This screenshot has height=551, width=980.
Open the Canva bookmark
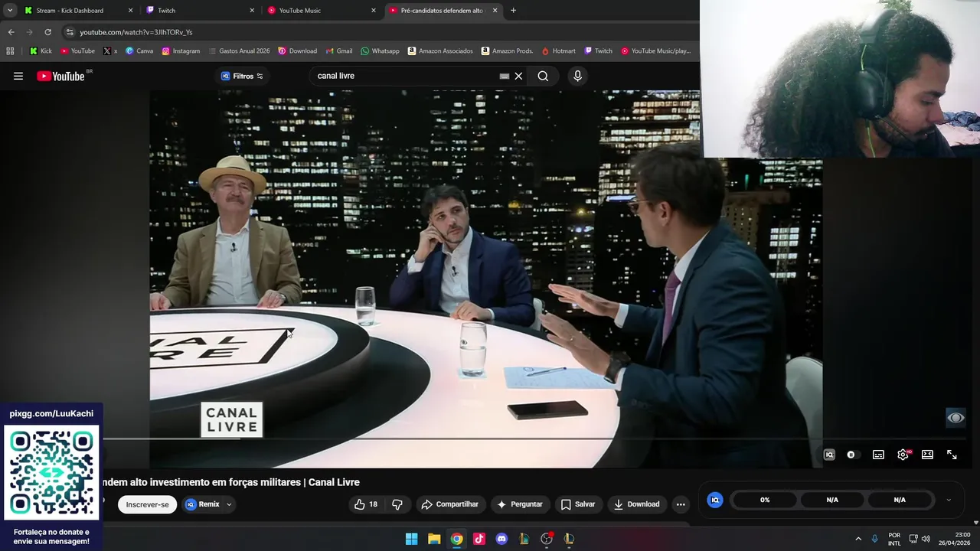[139, 51]
